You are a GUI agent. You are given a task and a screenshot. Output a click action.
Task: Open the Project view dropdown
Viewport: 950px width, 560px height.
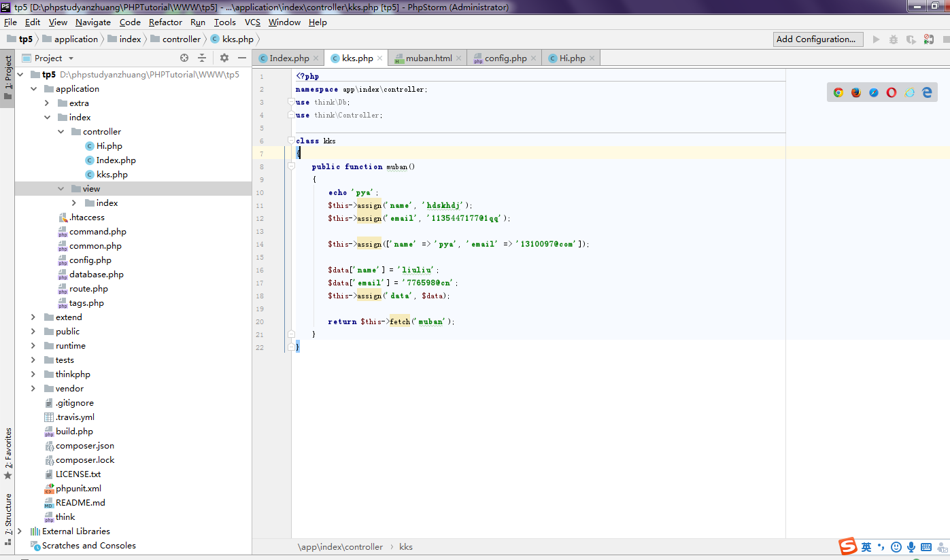click(71, 58)
